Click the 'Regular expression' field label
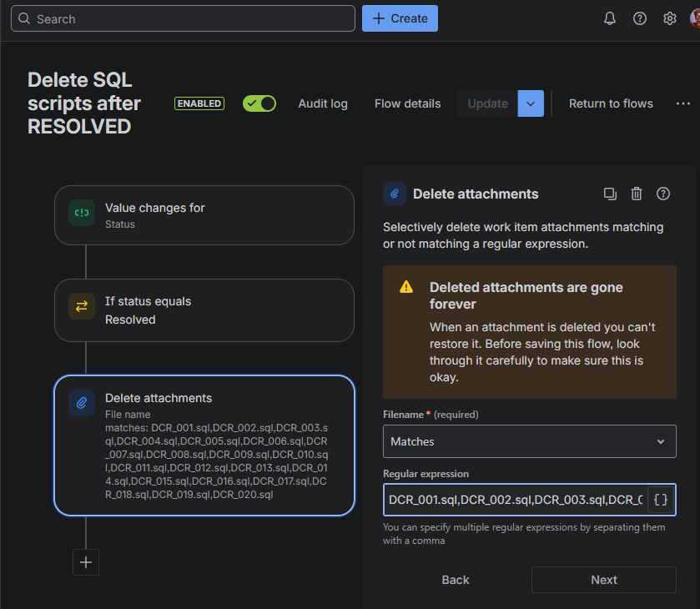The width and height of the screenshot is (700, 609). coord(426,474)
